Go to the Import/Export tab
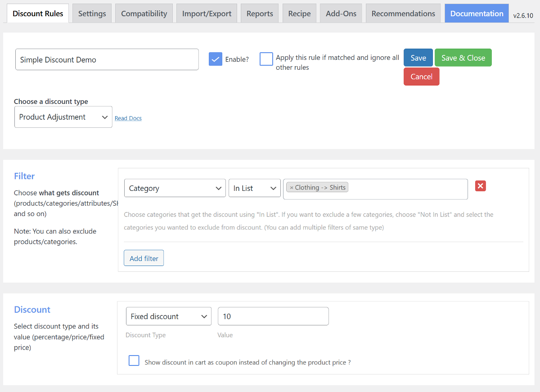 click(x=207, y=14)
